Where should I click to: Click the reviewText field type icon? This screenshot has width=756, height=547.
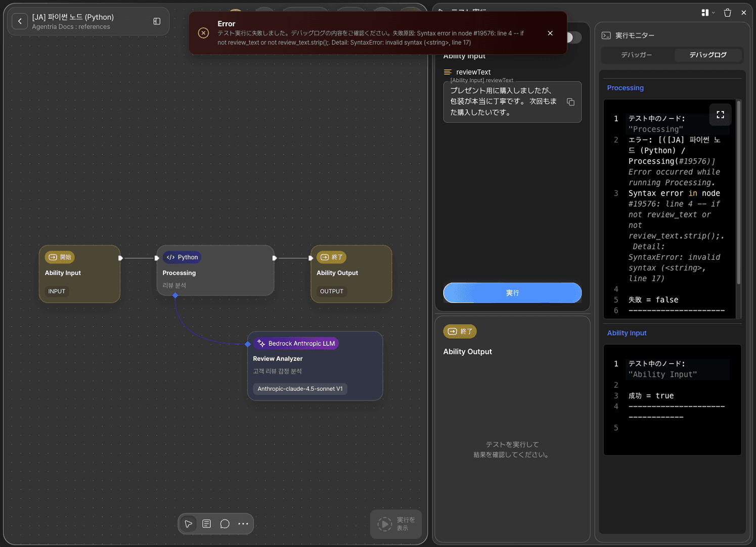[448, 72]
